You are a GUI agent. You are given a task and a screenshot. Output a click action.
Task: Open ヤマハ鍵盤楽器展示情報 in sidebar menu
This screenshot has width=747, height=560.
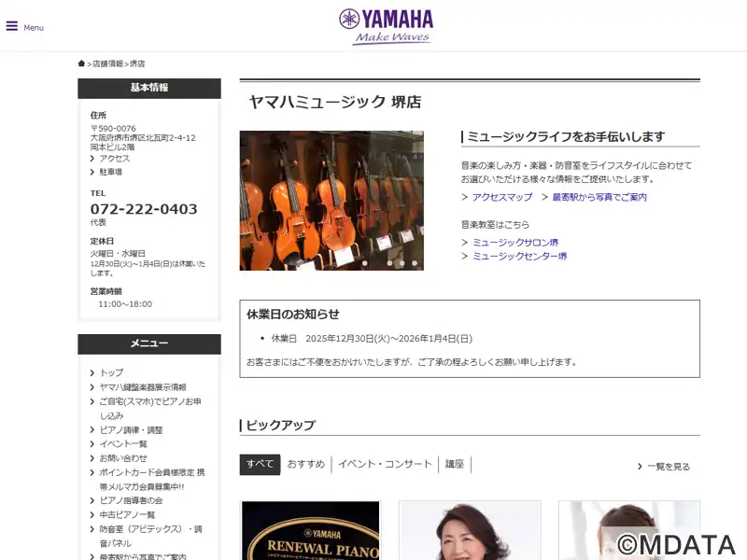[x=143, y=387]
